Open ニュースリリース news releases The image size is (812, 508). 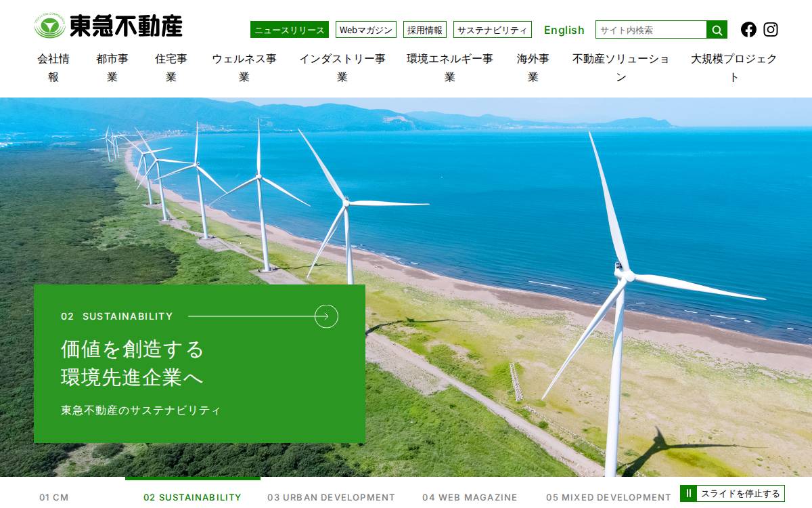290,30
